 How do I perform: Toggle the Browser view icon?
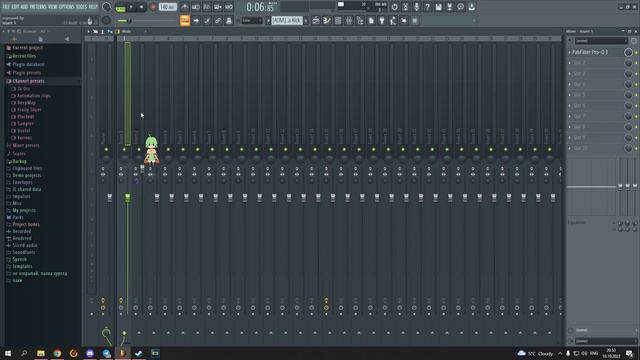pos(360,20)
